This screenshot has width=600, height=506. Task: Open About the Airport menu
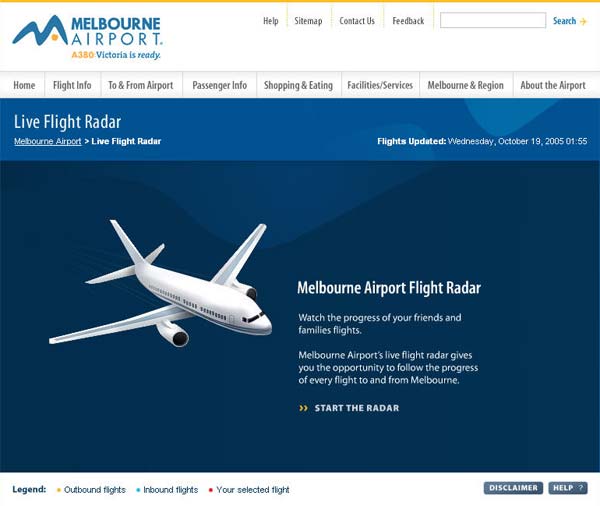(553, 85)
